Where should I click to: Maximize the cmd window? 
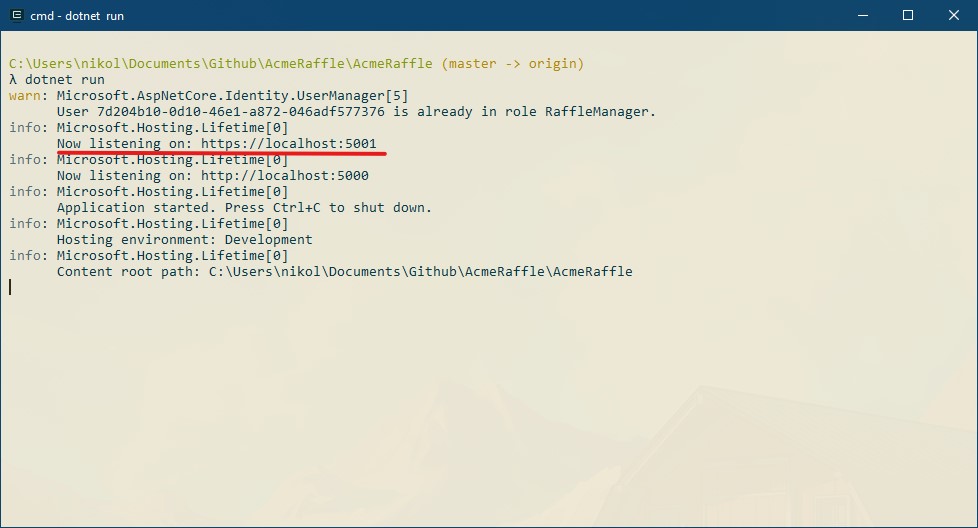pos(908,15)
